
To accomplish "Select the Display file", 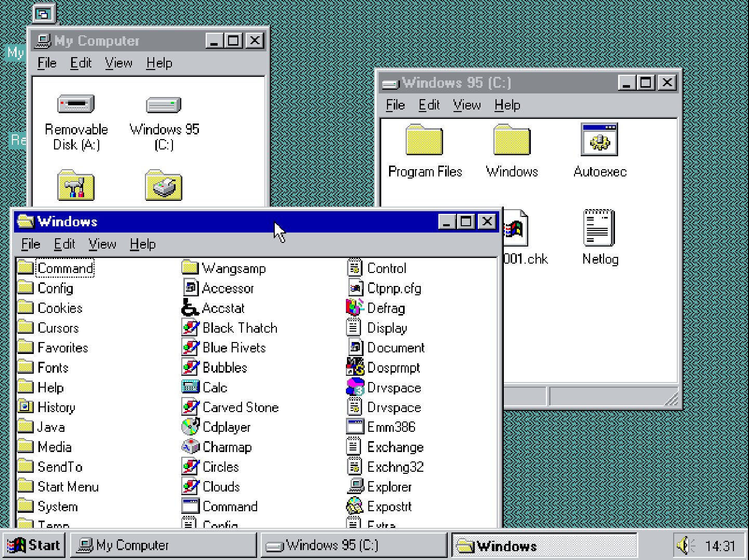I will tap(377, 327).
